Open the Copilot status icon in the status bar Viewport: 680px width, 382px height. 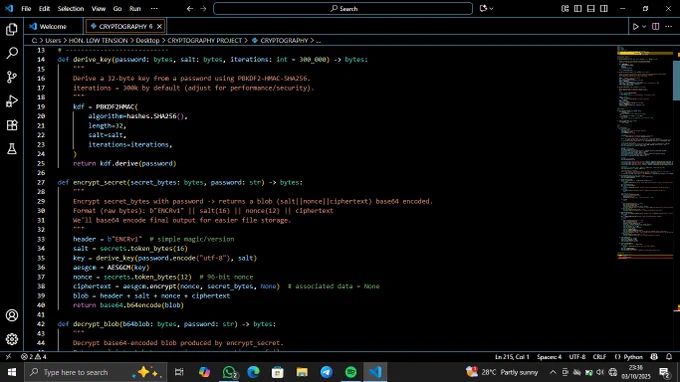point(654,357)
